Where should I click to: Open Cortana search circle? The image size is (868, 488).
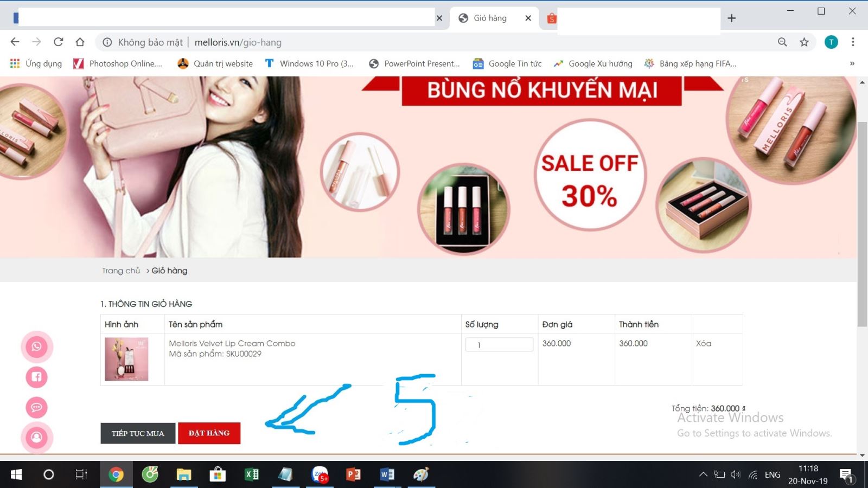(48, 475)
